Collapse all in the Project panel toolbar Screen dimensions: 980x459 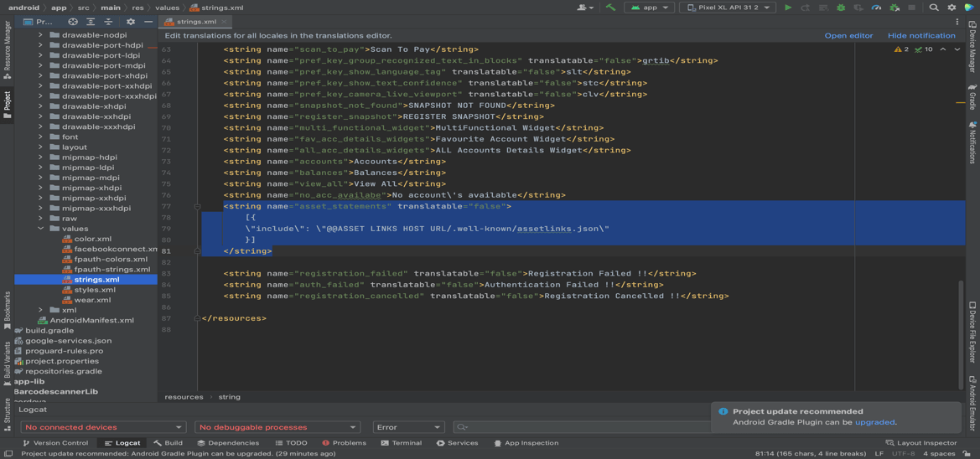tap(108, 22)
